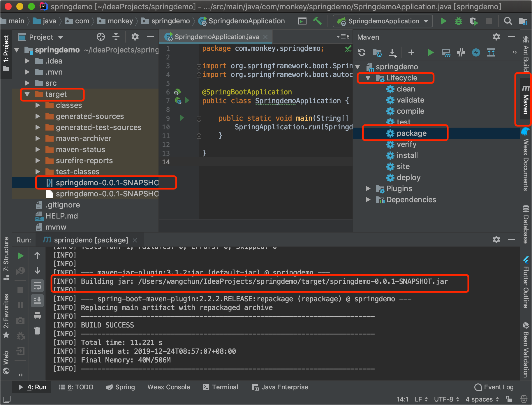Collapse the Maven Lifecycle node
The image size is (532, 405).
point(368,78)
